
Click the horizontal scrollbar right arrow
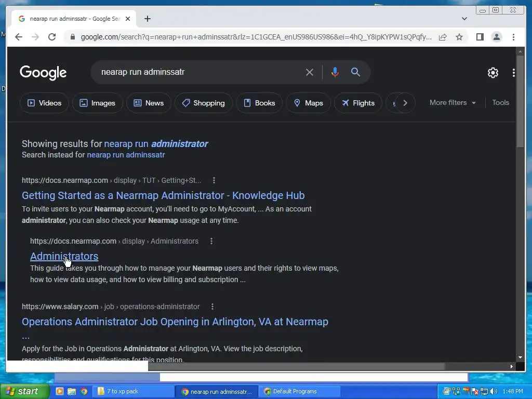(512, 366)
